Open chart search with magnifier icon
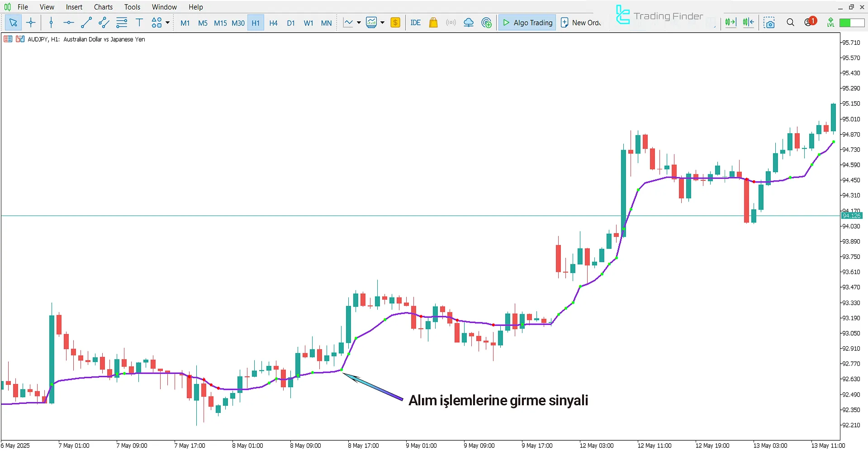The height and width of the screenshot is (451, 868). (x=790, y=22)
